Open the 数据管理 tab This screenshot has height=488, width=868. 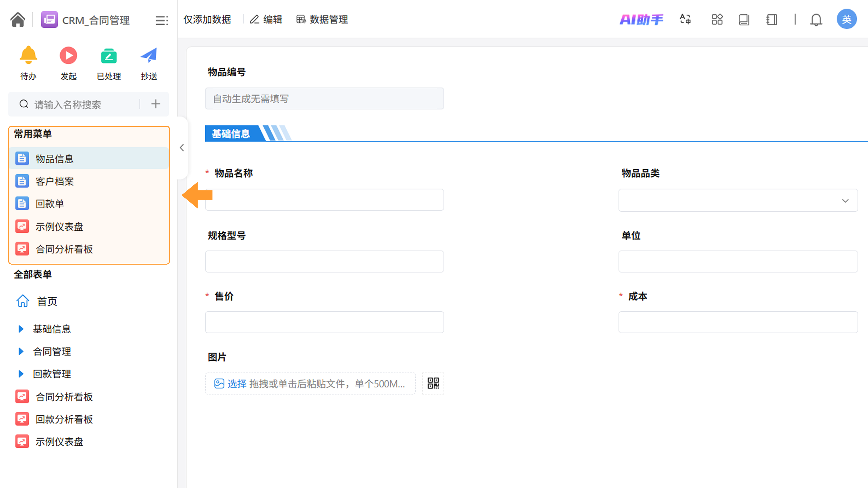pos(322,19)
